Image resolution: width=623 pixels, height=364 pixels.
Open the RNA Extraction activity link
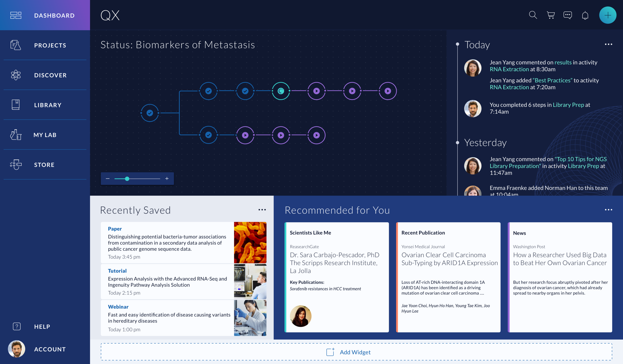point(509,69)
